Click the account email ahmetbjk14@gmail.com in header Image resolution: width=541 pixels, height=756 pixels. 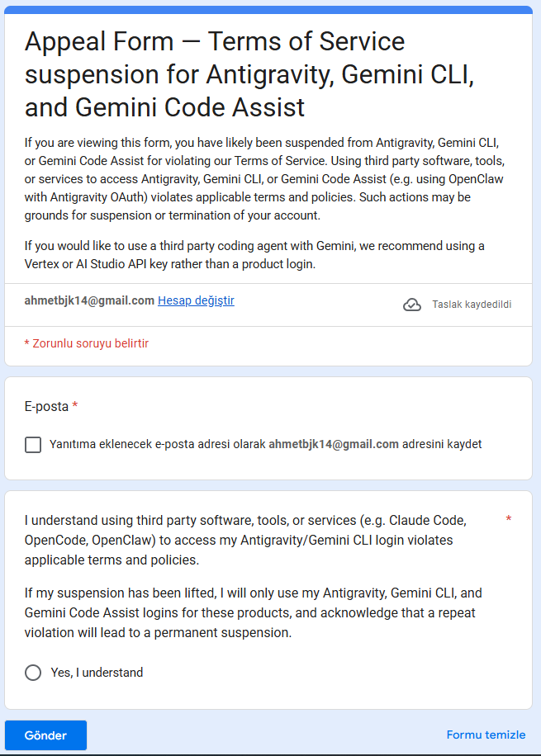point(89,300)
